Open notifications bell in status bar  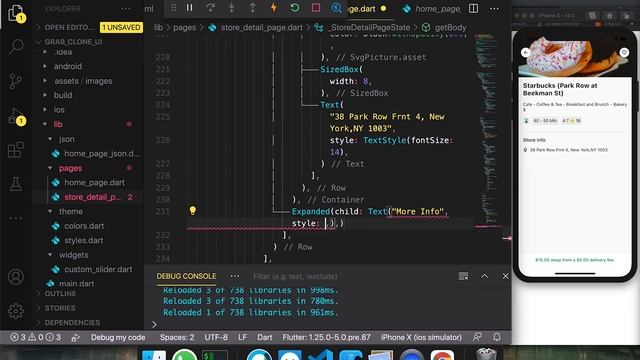coord(497,337)
